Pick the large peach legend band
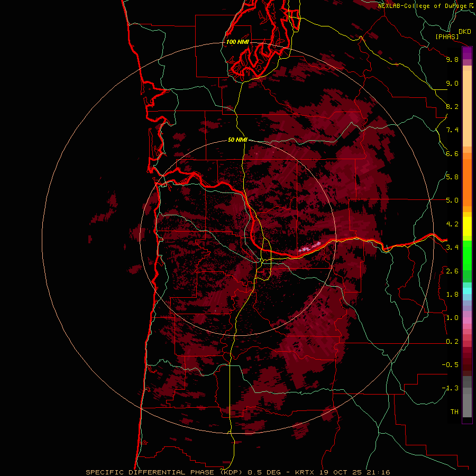 coord(467,108)
